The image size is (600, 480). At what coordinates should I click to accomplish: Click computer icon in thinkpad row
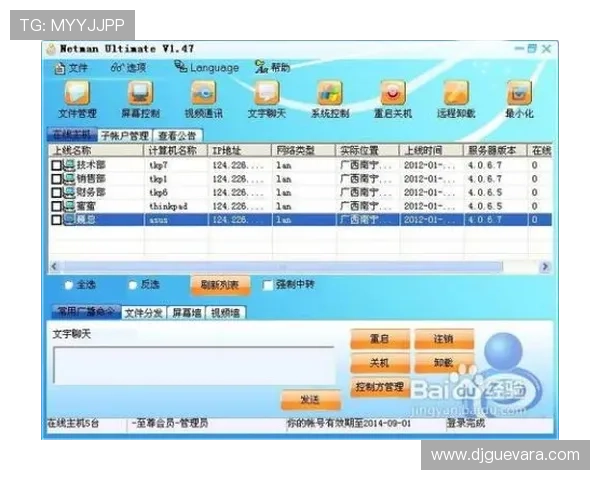pyautogui.click(x=69, y=206)
